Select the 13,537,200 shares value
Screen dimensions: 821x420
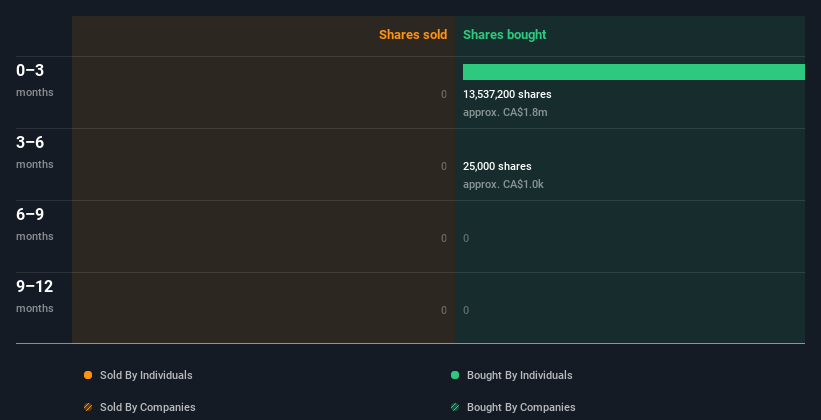tap(507, 94)
